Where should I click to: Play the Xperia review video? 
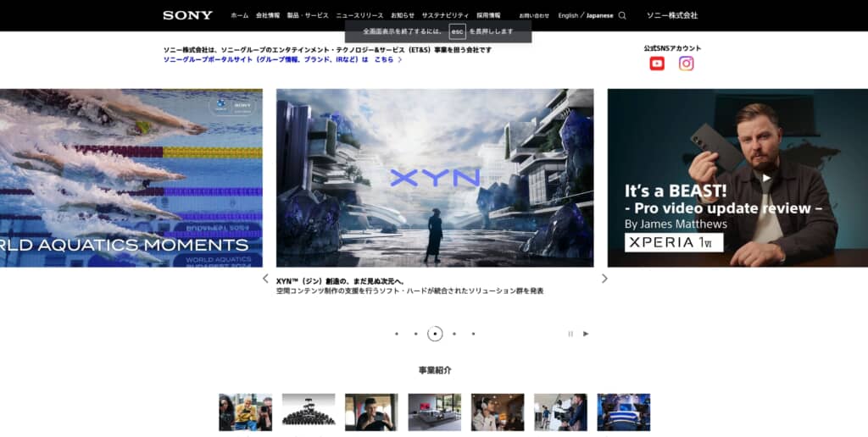[x=766, y=178]
